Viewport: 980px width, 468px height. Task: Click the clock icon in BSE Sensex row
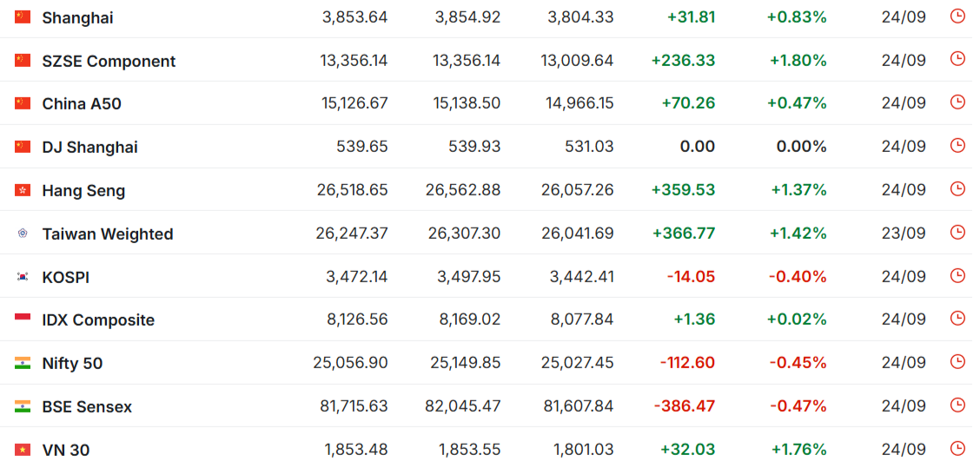click(x=957, y=405)
